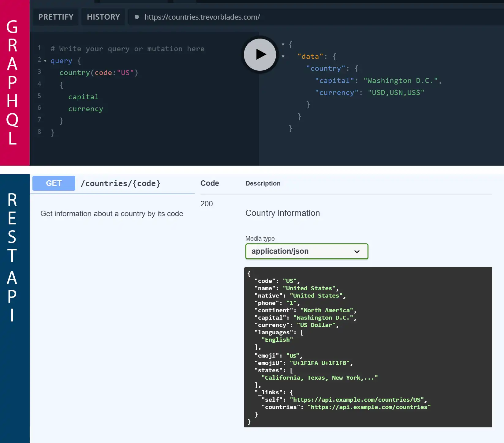Collapse the "data" object arrow in response
The image size is (504, 443).
(x=283, y=57)
